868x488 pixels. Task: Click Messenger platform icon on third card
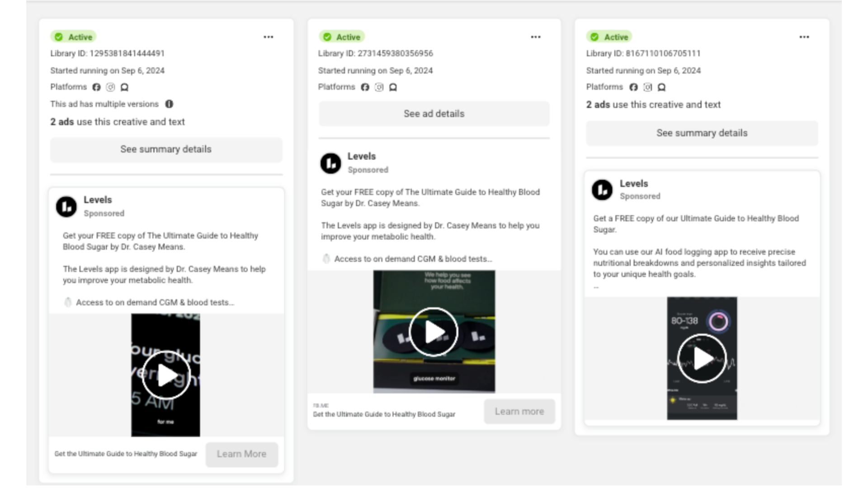pos(661,87)
